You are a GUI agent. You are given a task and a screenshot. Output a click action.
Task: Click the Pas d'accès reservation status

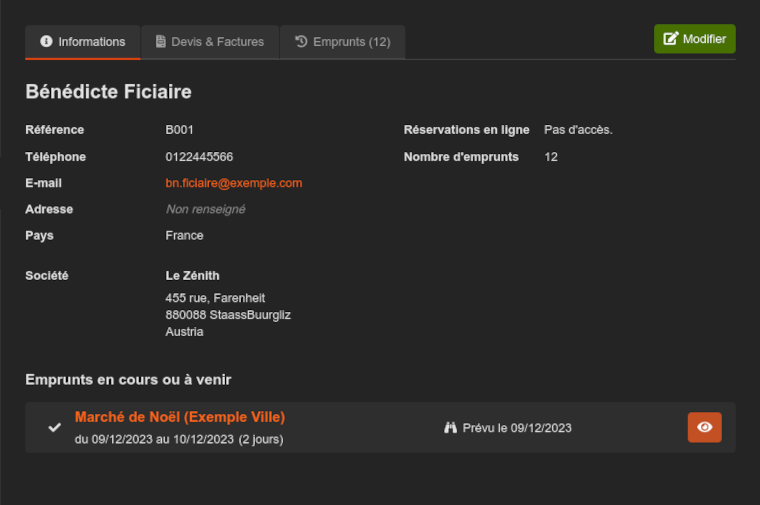(x=578, y=130)
